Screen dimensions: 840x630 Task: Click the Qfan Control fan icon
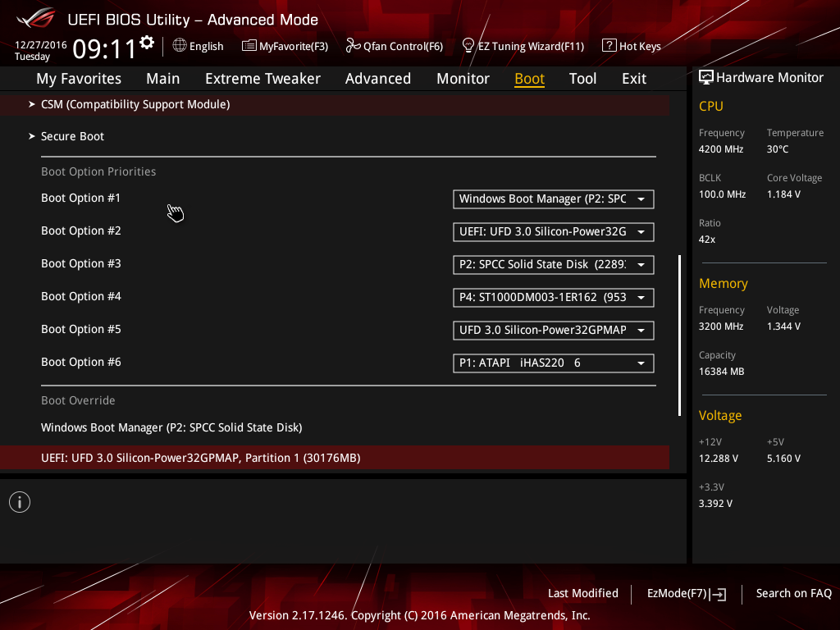tap(353, 46)
